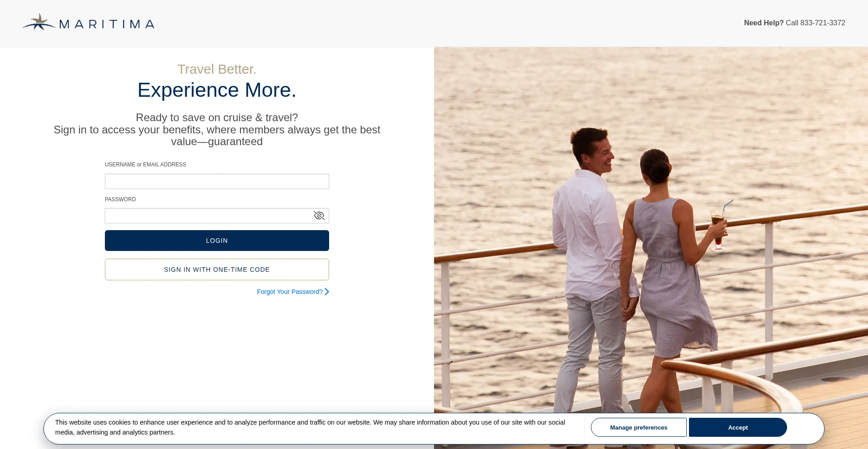Screen dimensions: 868x449
Task: Click the cookie banner message text
Action: tap(310, 427)
